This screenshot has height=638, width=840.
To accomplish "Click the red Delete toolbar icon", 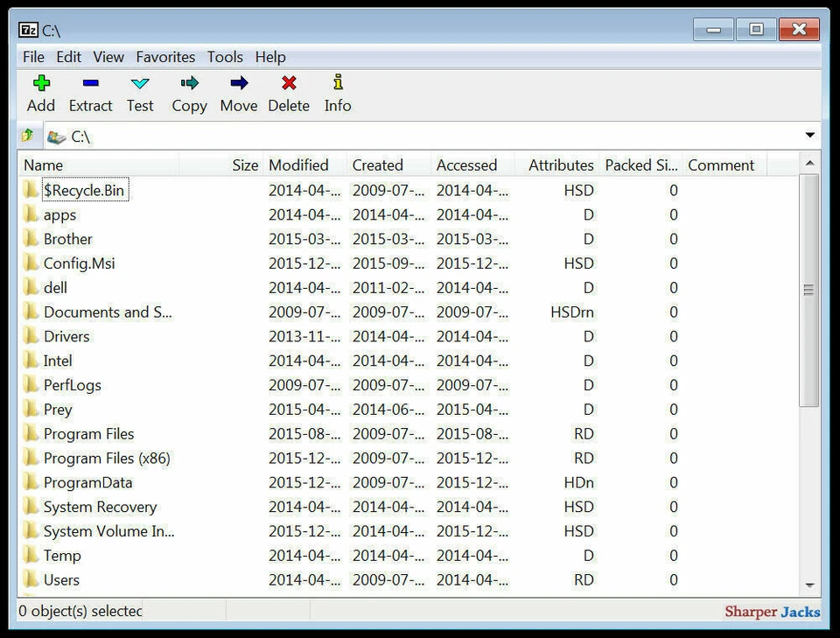I will point(289,84).
